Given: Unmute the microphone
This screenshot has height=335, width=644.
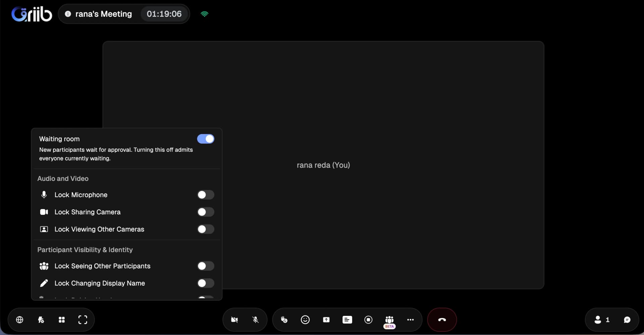Looking at the screenshot, I should [x=255, y=320].
